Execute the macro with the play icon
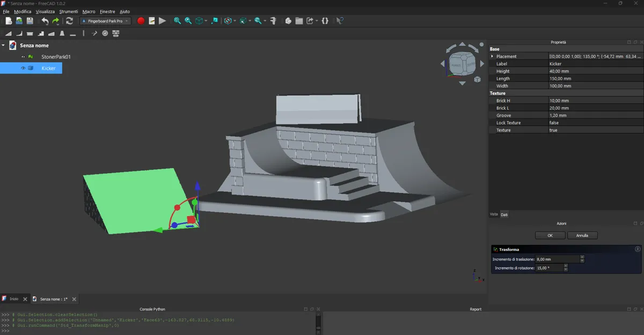Viewport: 644px width, 335px height. point(162,21)
